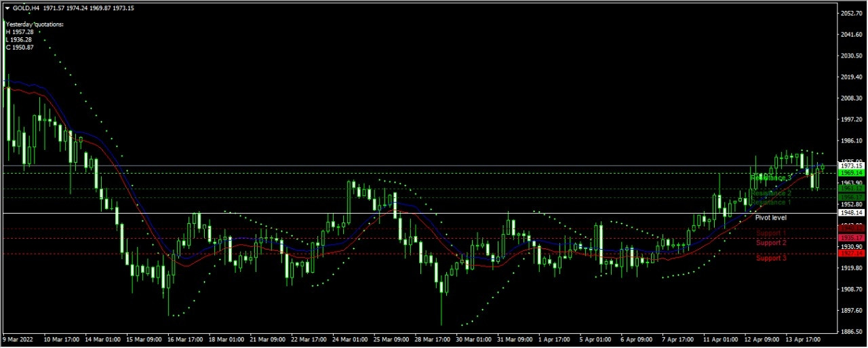Select the 'Resistance 3' level label
The width and height of the screenshot is (868, 348).
(x=771, y=178)
